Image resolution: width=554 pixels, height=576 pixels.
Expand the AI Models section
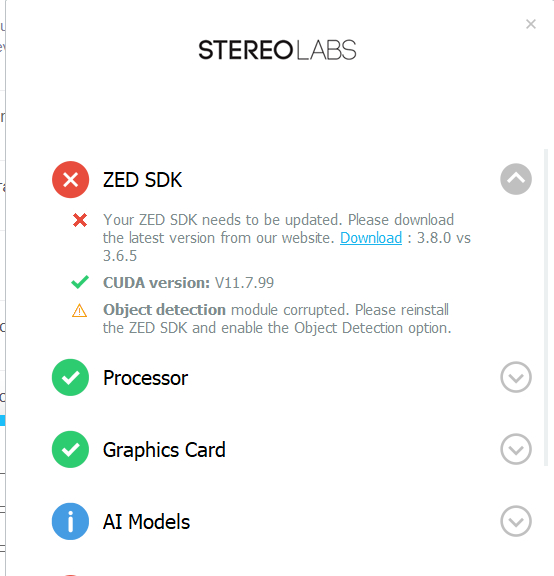[x=516, y=521]
